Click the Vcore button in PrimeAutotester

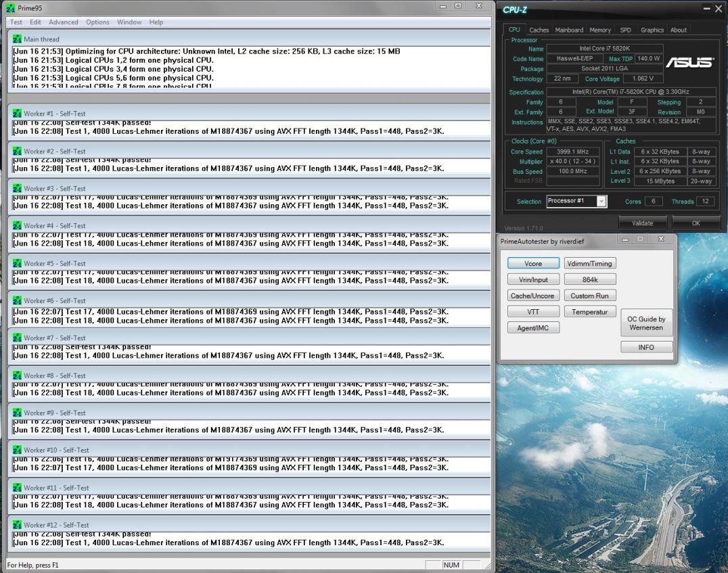(533, 263)
